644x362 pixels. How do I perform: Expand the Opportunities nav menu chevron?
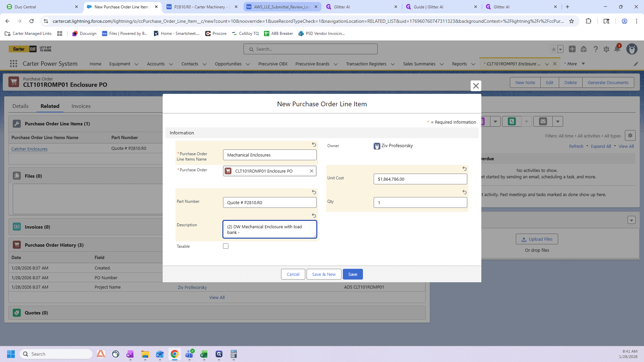pyautogui.click(x=248, y=64)
